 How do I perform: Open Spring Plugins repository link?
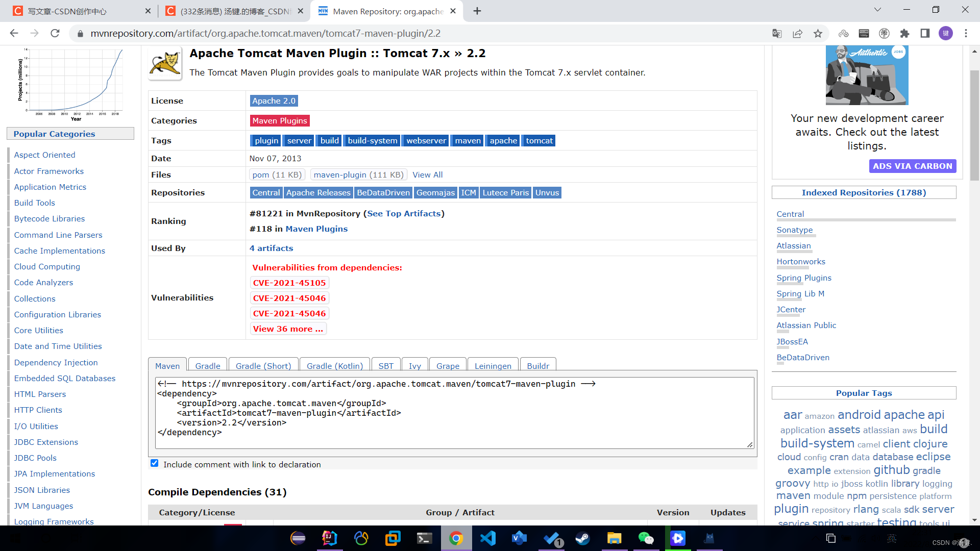(804, 278)
